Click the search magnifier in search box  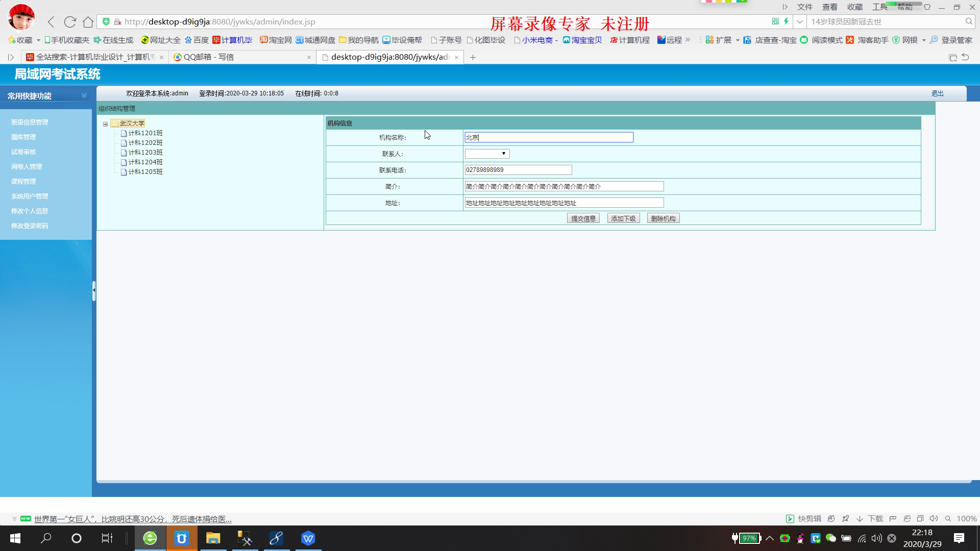coord(969,21)
